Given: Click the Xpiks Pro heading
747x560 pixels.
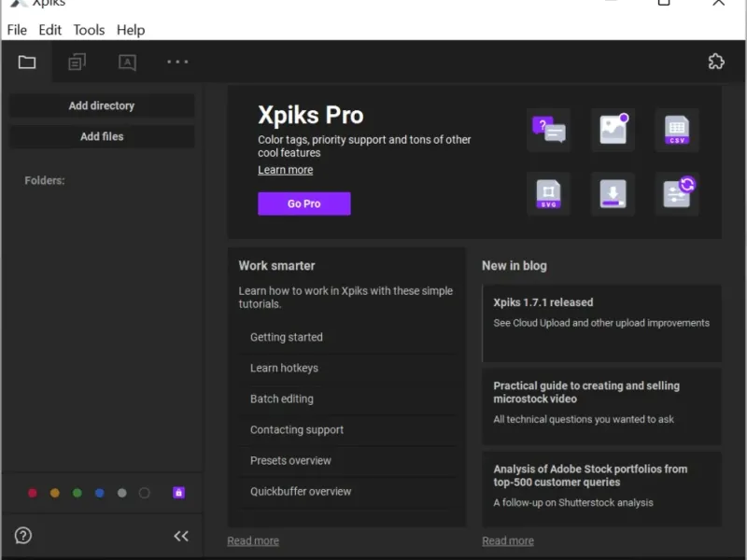Looking at the screenshot, I should tap(311, 115).
